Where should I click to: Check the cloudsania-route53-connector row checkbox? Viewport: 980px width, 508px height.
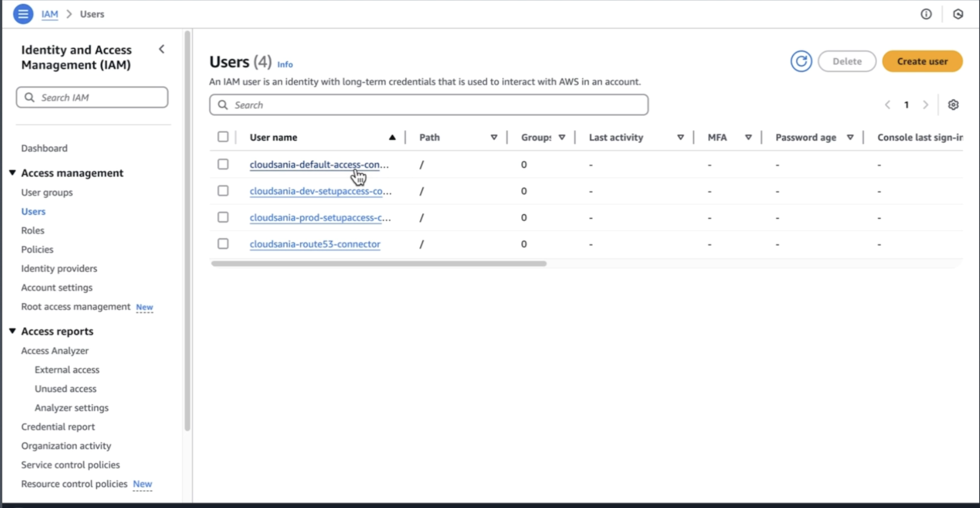coord(223,244)
